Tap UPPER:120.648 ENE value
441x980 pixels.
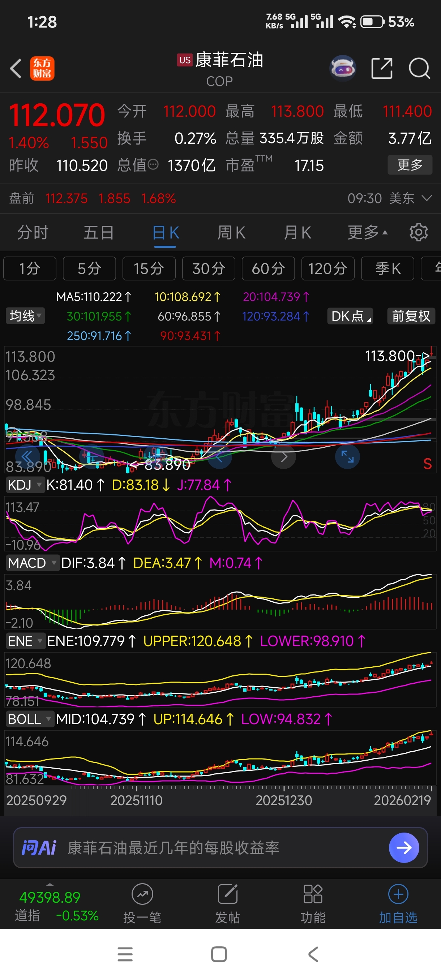(x=198, y=641)
